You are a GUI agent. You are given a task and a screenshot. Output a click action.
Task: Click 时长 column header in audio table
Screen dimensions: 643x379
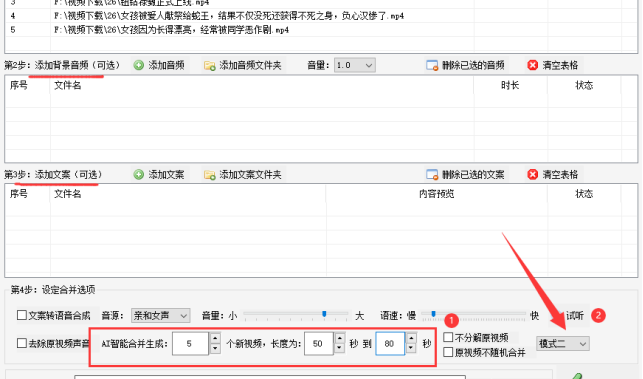(x=510, y=85)
